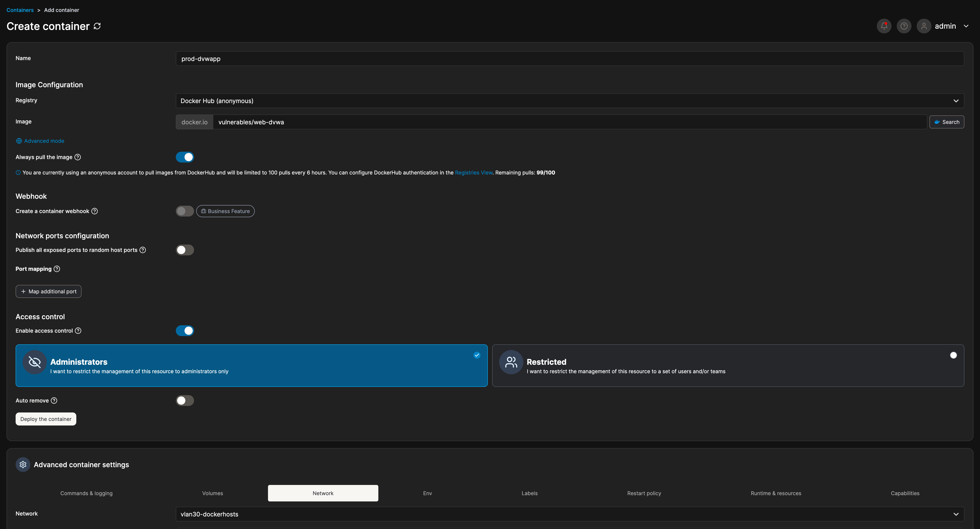The image size is (980, 529).
Task: Click the gear icon of Advanced container settings
Action: 23,465
